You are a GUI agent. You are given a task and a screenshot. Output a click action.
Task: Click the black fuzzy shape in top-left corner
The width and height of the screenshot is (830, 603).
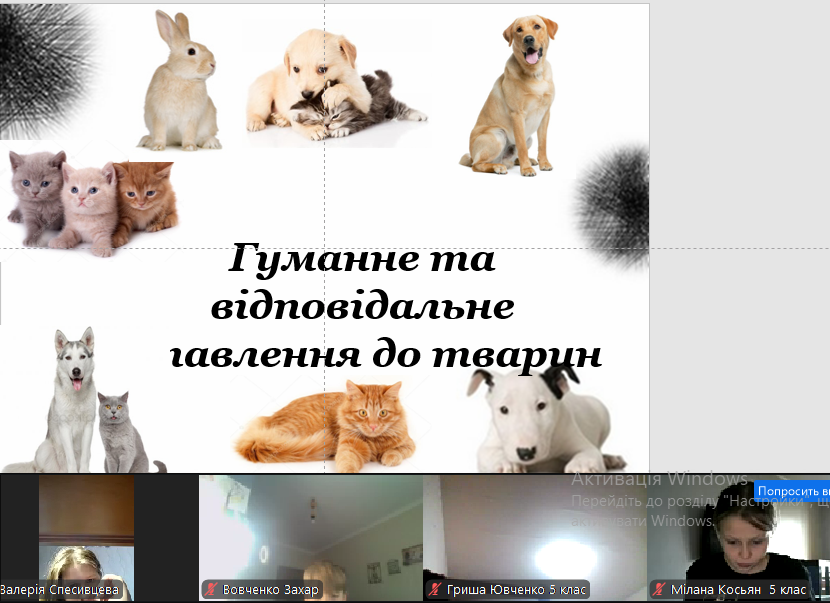tap(45, 65)
